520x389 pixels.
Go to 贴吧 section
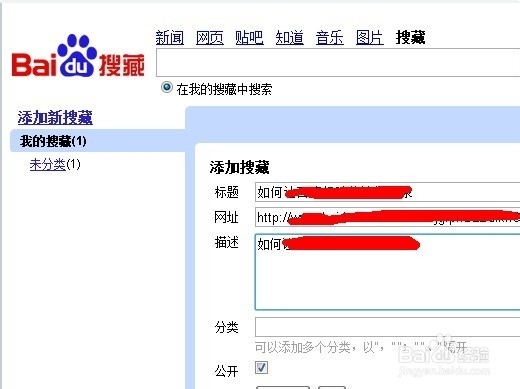pyautogui.click(x=249, y=37)
